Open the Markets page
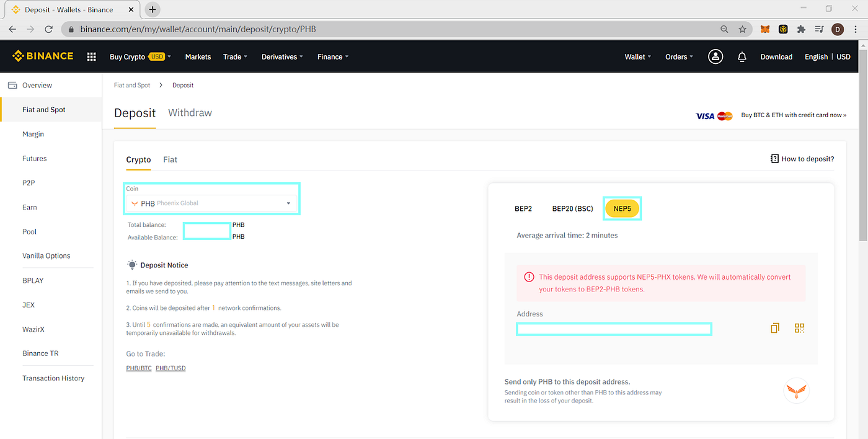This screenshot has width=868, height=439. pos(198,56)
